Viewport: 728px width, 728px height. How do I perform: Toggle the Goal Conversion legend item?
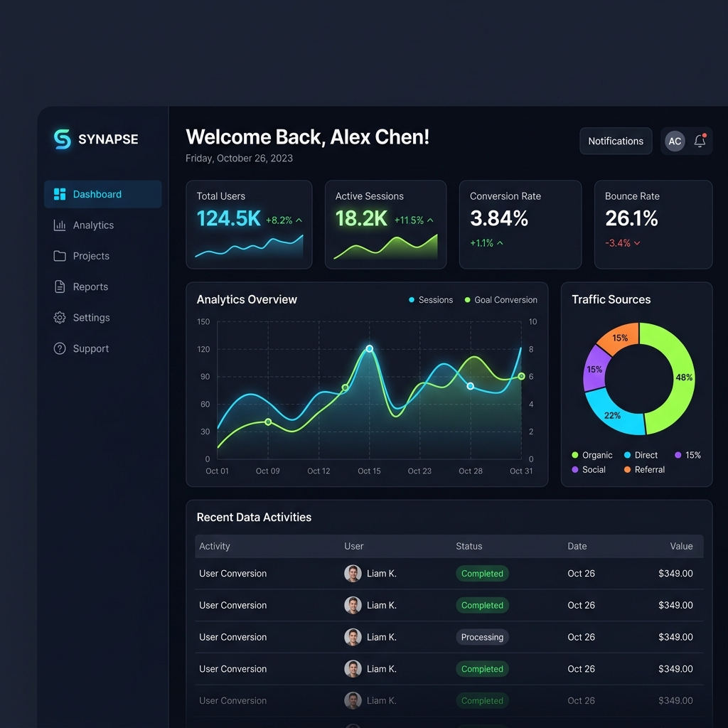pyautogui.click(x=500, y=300)
